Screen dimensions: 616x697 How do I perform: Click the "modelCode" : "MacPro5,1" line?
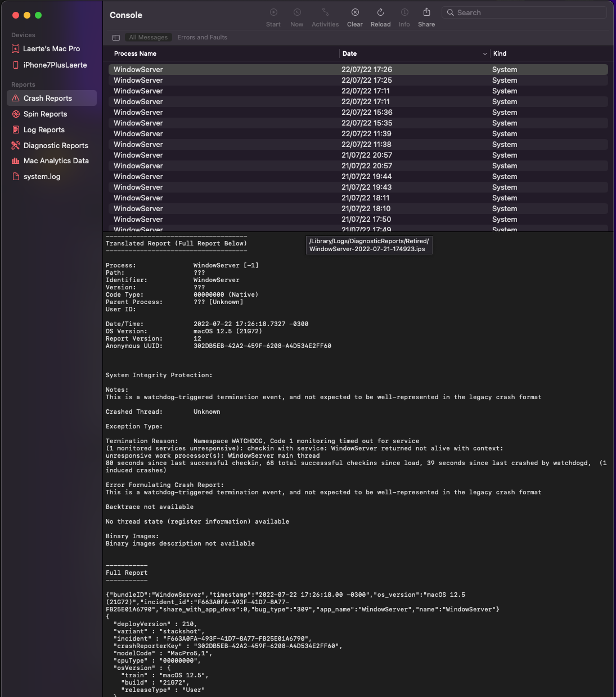(163, 653)
